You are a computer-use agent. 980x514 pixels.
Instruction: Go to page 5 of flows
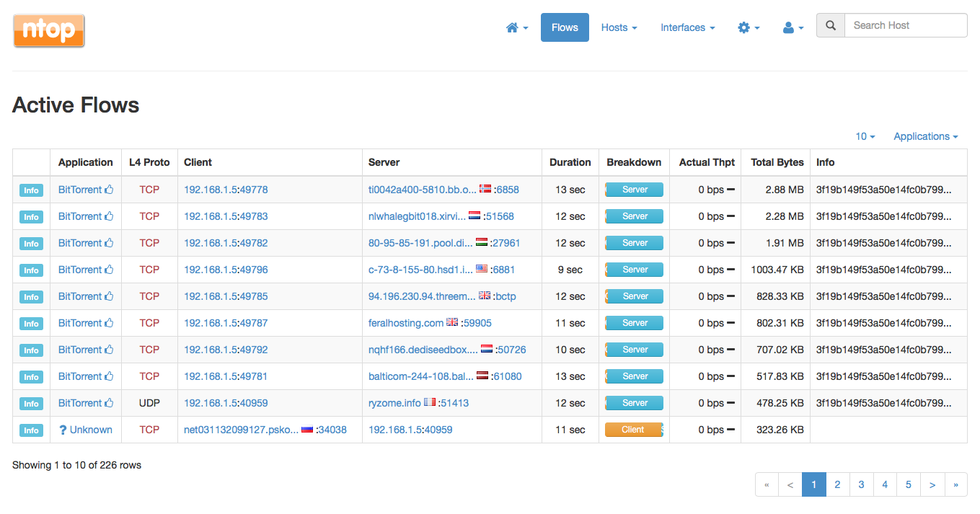[x=909, y=484]
